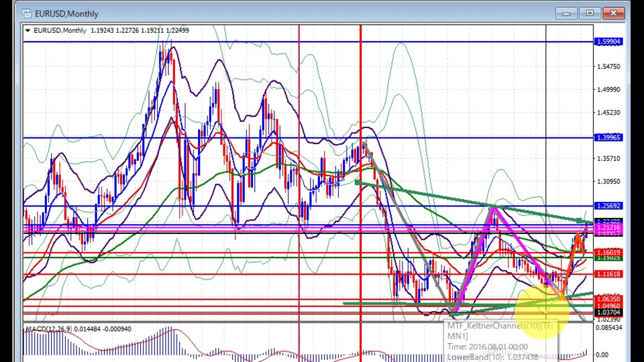Select the magenta 1.21216 price label
This screenshot has height=362, width=644.
[608, 229]
